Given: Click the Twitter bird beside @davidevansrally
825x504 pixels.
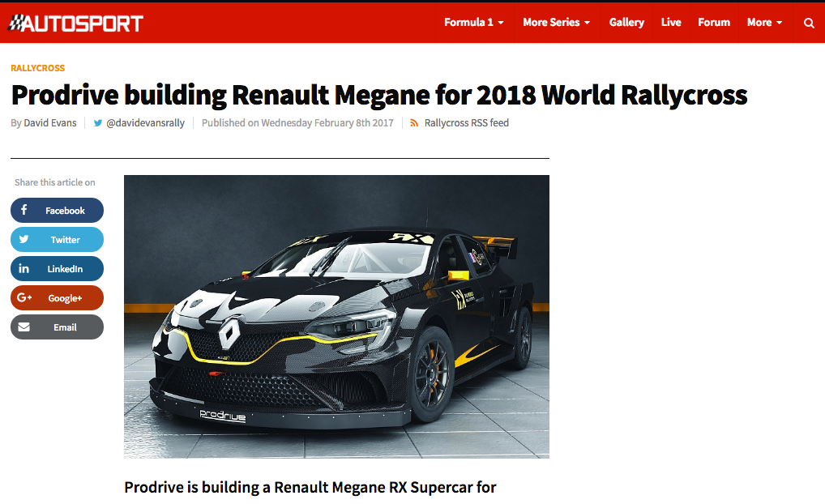Looking at the screenshot, I should [x=98, y=123].
